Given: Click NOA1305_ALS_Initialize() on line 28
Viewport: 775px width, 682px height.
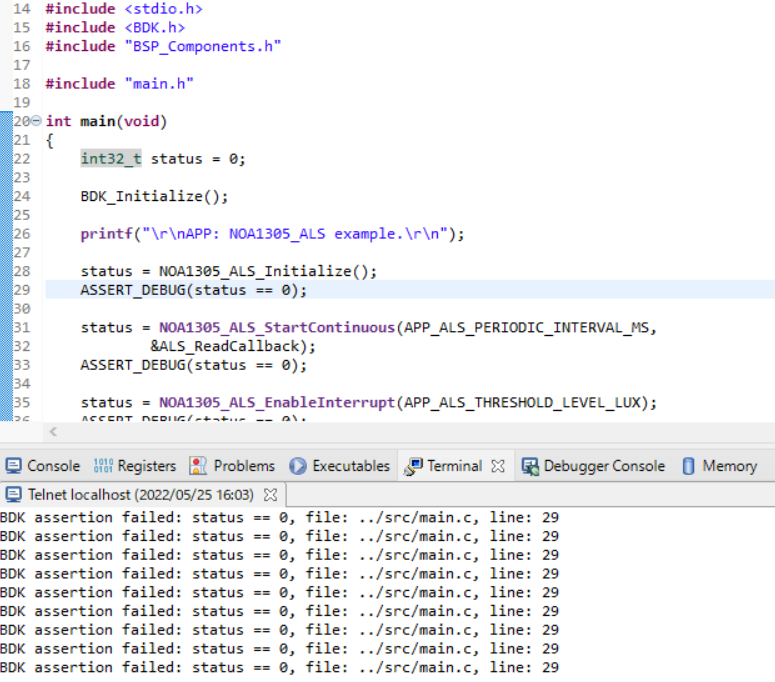Looking at the screenshot, I should click(x=267, y=271).
